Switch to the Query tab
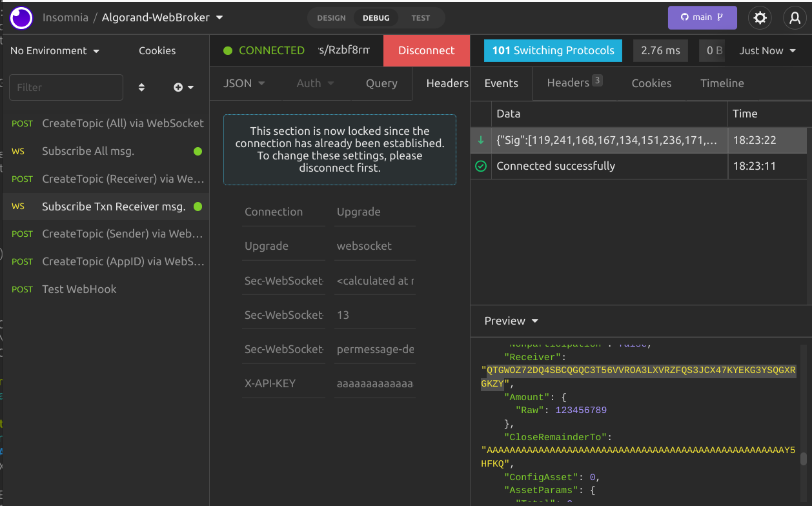Viewport: 812px width, 506px height. click(381, 83)
